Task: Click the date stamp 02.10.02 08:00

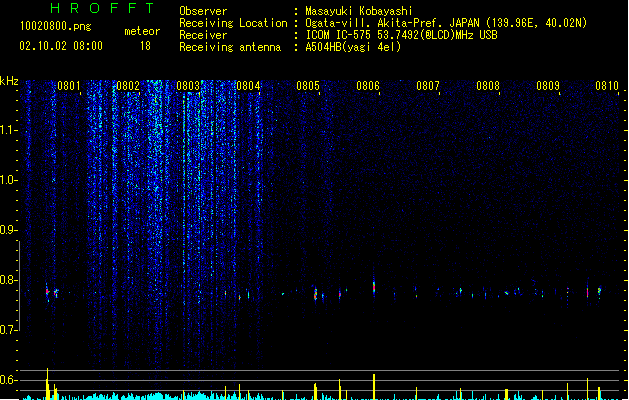Action: tap(61, 46)
